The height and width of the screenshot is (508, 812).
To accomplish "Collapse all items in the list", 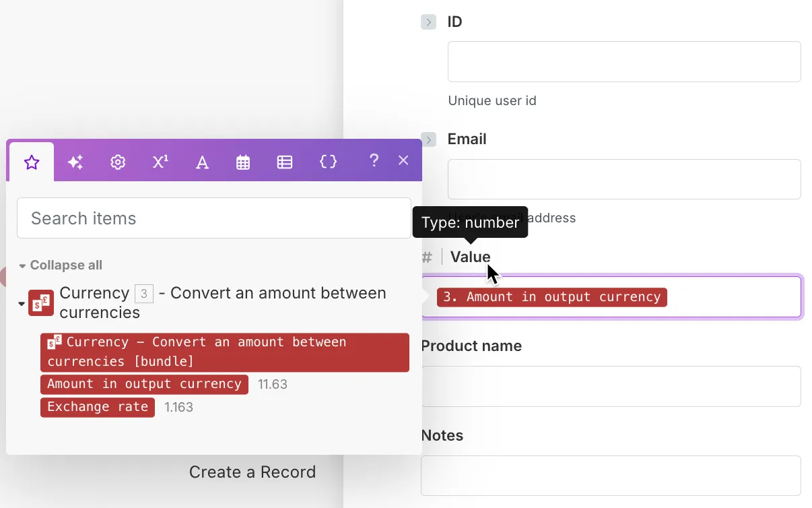I will (x=61, y=265).
